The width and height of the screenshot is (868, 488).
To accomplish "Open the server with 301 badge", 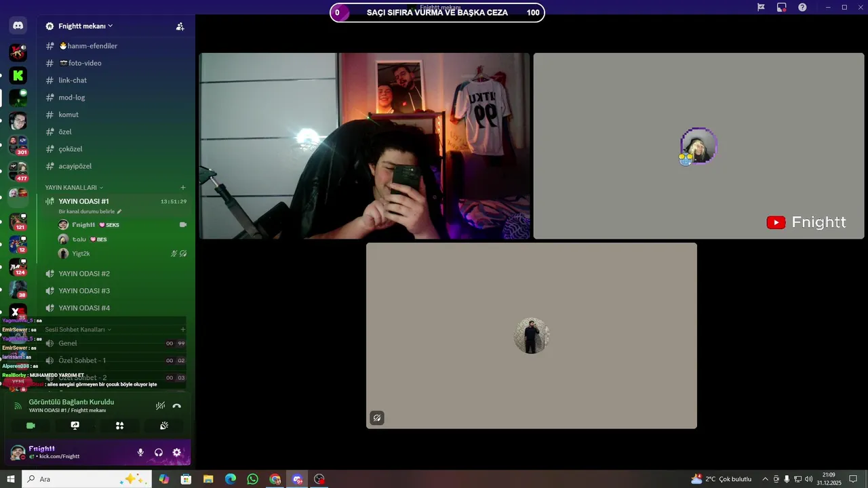I will click(18, 145).
